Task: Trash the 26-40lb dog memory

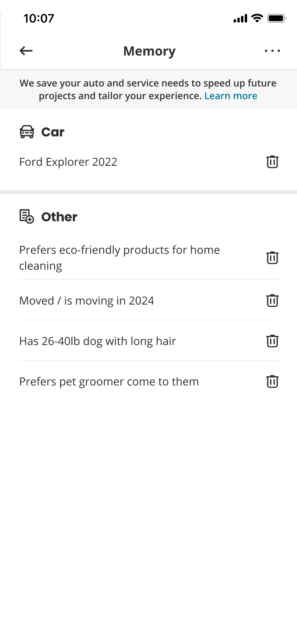Action: tap(272, 341)
